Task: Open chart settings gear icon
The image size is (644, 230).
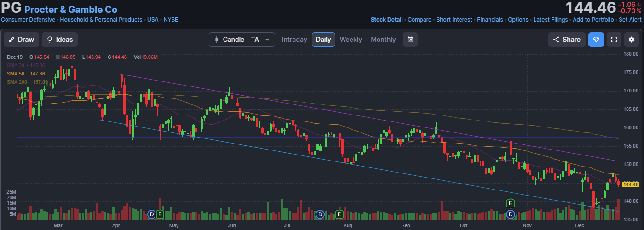Action: [632, 40]
